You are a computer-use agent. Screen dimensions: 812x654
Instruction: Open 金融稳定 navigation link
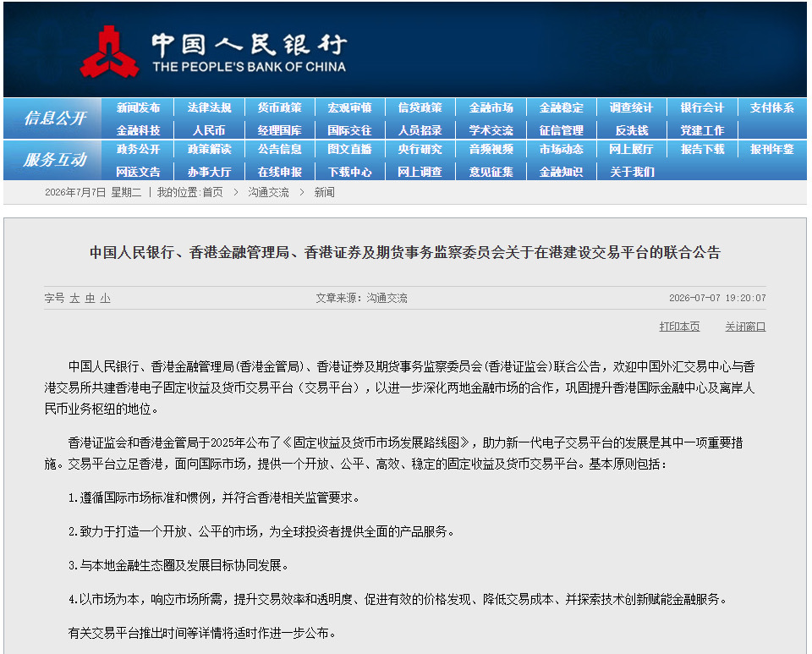point(562,107)
